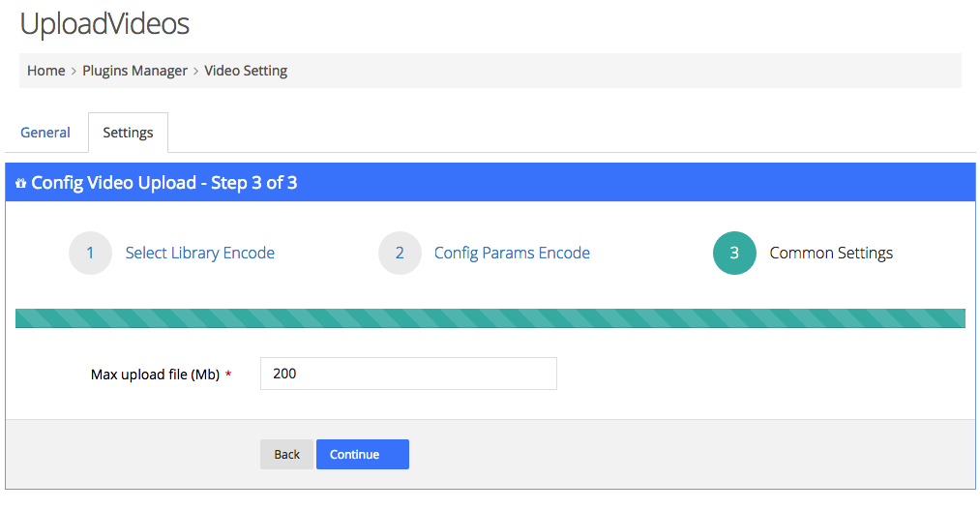This screenshot has width=980, height=510.
Task: Open the Config Params Encode step
Action: click(512, 254)
